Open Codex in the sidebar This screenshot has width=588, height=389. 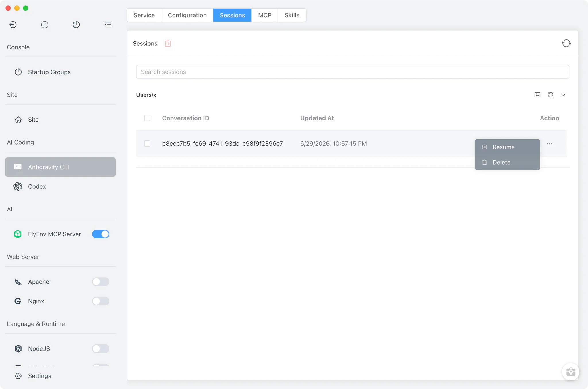tap(61, 187)
